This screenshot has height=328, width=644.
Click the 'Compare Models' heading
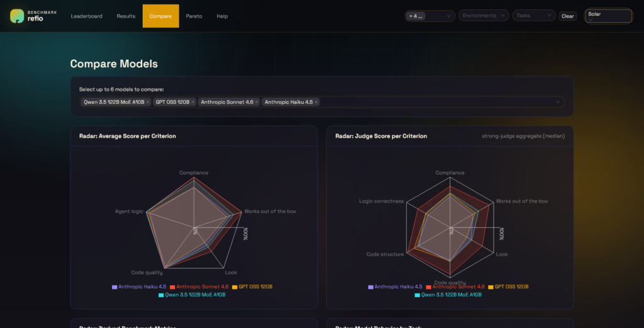point(114,64)
